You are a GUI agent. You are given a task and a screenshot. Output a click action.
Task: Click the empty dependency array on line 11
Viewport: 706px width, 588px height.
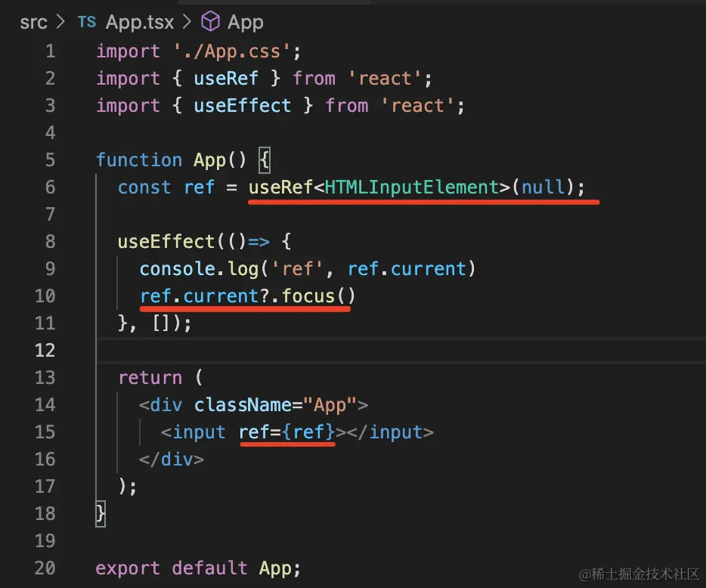coord(161,323)
